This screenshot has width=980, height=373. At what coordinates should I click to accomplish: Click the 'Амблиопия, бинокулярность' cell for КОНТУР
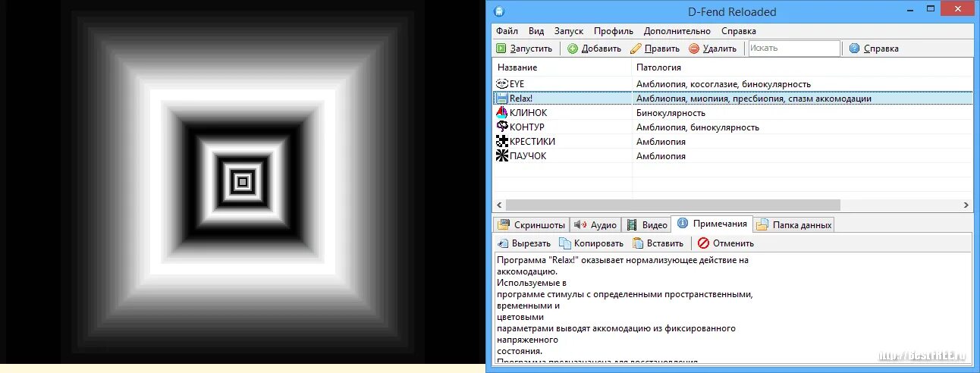[697, 127]
